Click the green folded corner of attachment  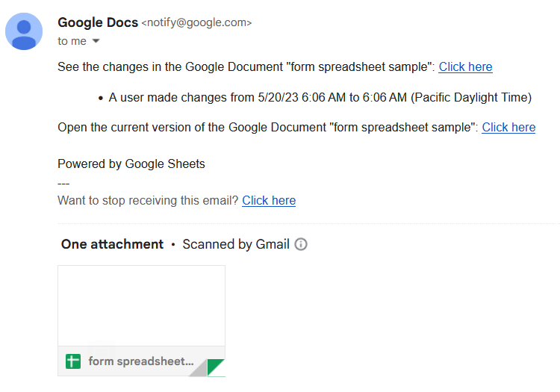click(x=217, y=367)
